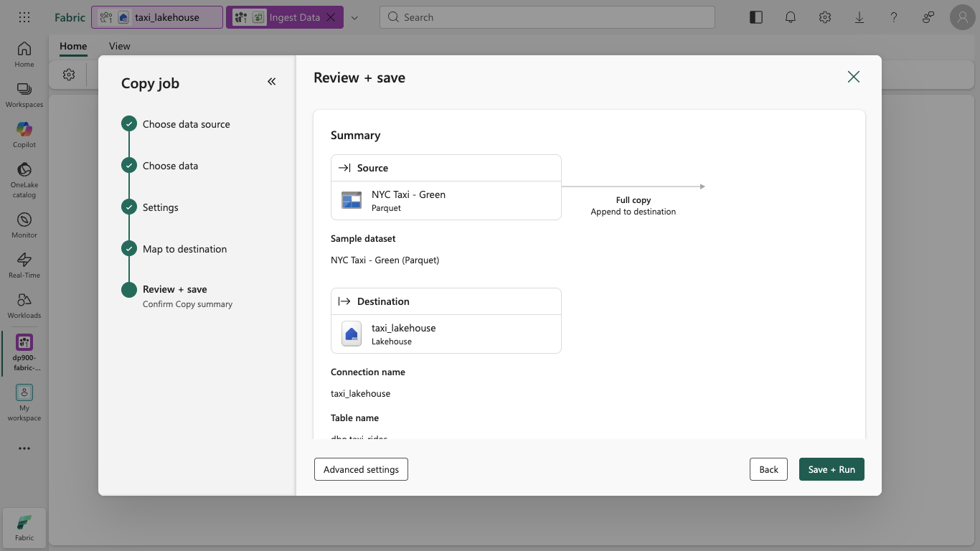Open the help question mark

click(894, 17)
